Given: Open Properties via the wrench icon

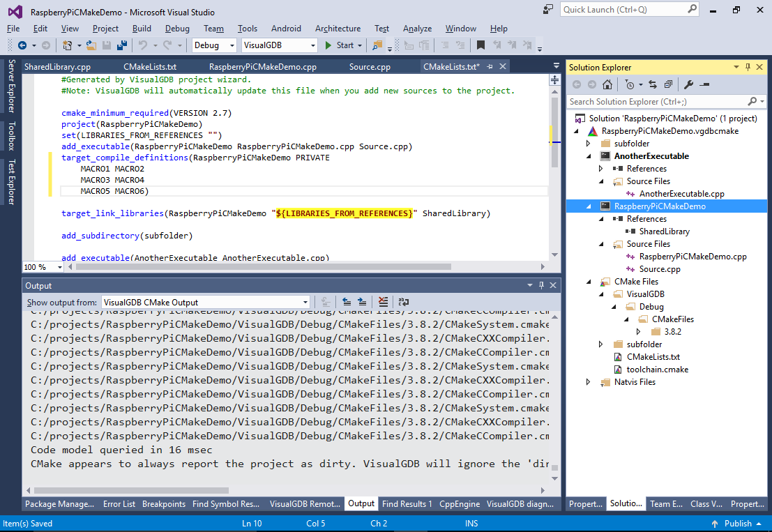Looking at the screenshot, I should pyautogui.click(x=689, y=84).
